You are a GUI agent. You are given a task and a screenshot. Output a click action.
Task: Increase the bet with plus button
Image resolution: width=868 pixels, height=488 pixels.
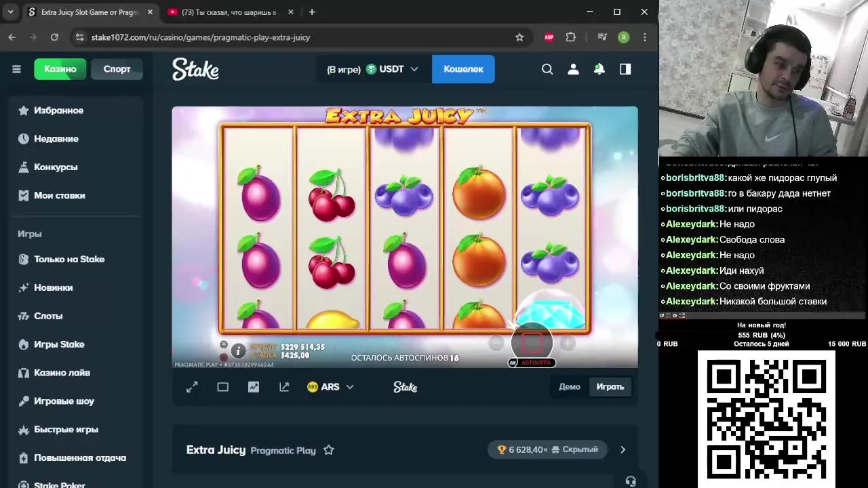tap(568, 344)
